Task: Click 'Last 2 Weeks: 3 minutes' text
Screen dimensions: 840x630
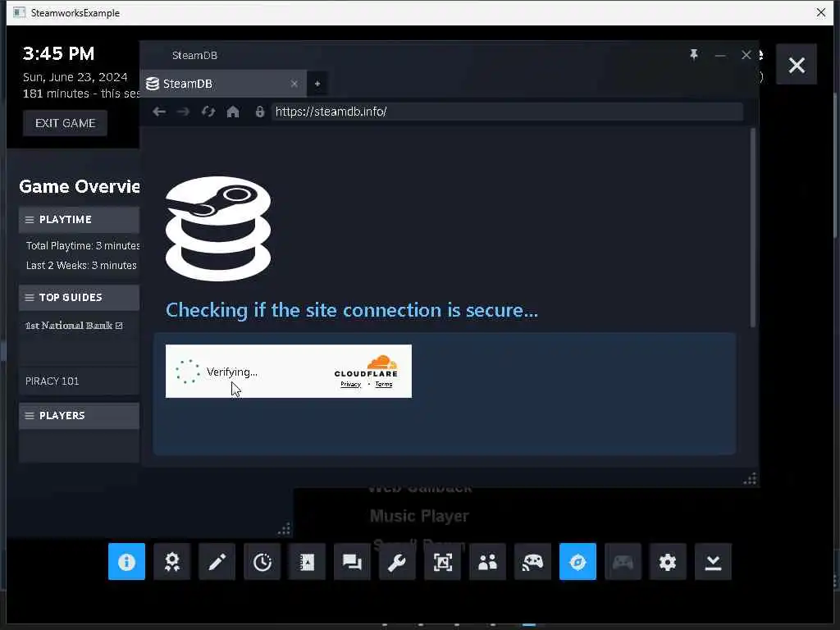Action: (x=81, y=265)
